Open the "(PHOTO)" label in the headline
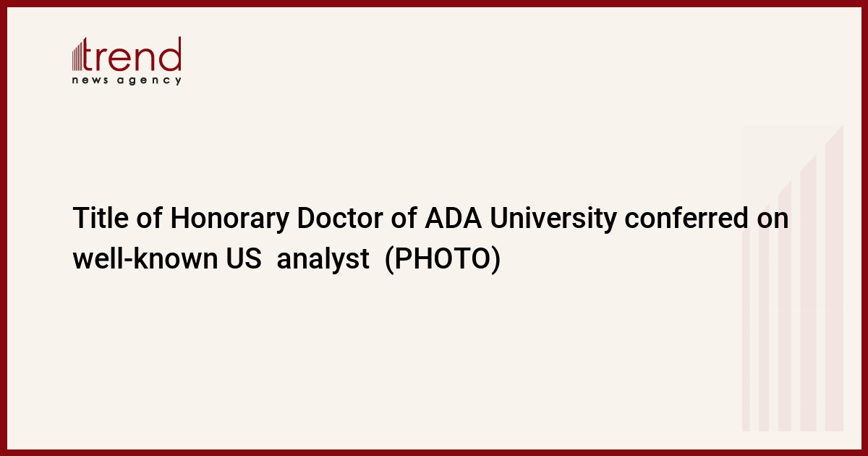 coord(442,258)
